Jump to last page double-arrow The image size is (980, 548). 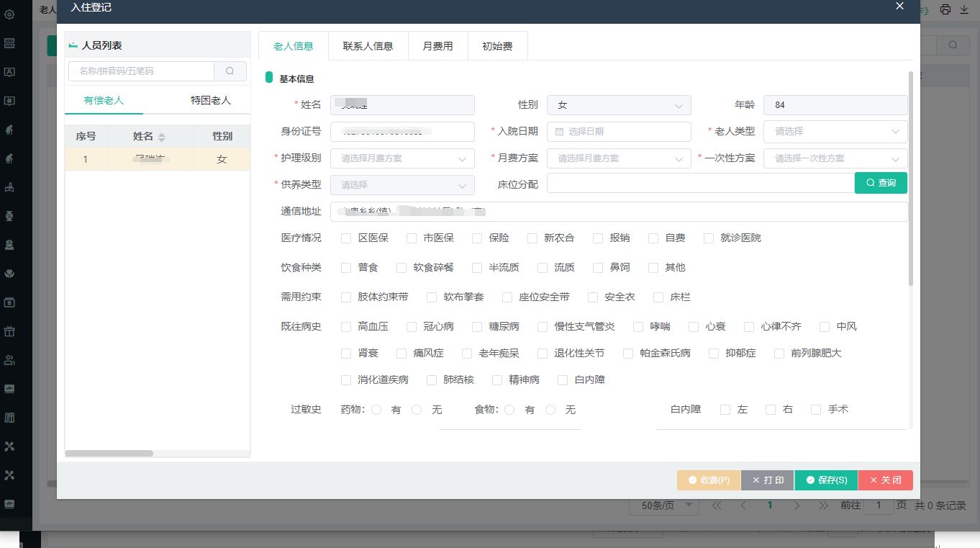click(x=823, y=506)
